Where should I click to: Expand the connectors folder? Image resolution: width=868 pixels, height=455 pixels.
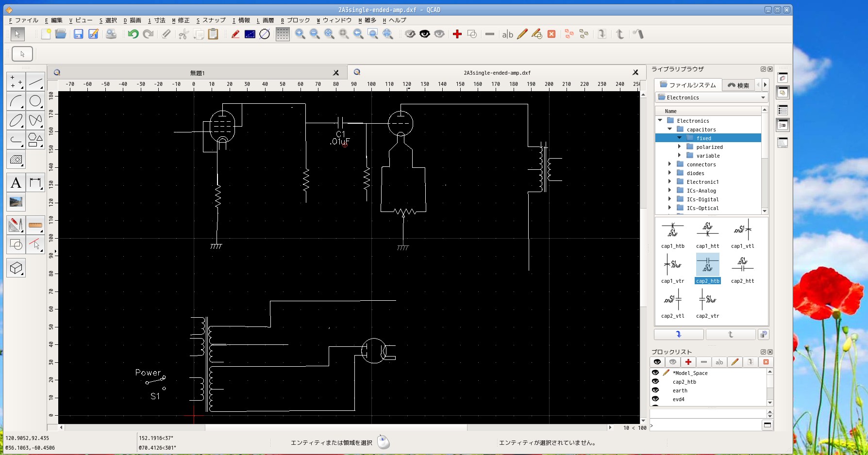(x=670, y=164)
